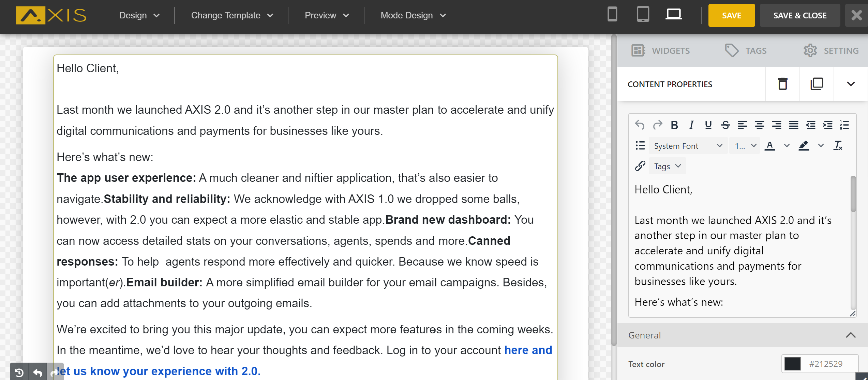Click the Text color swatch
This screenshot has width=868, height=380.
point(793,364)
